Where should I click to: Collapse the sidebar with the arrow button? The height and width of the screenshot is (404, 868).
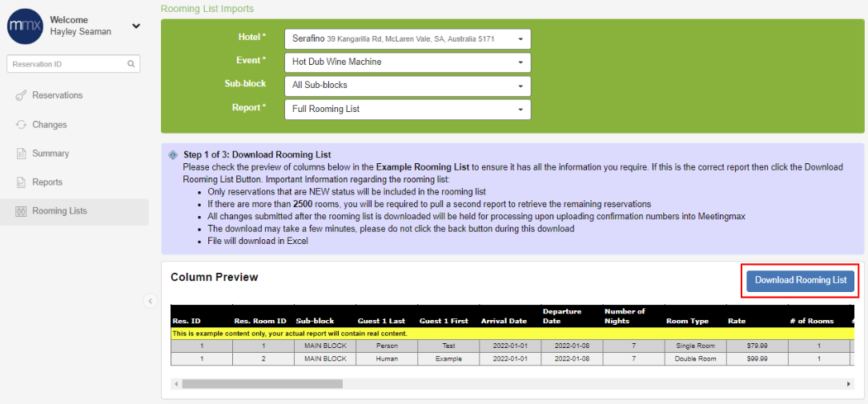(151, 301)
